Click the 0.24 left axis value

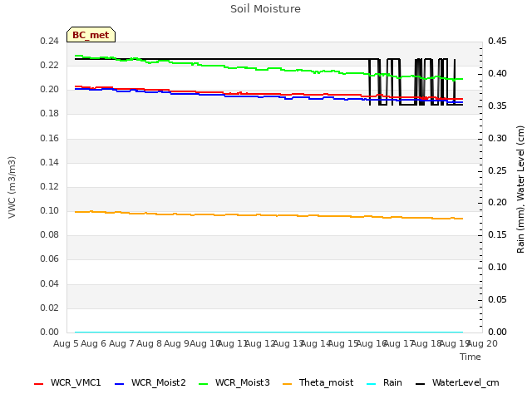(x=50, y=41)
